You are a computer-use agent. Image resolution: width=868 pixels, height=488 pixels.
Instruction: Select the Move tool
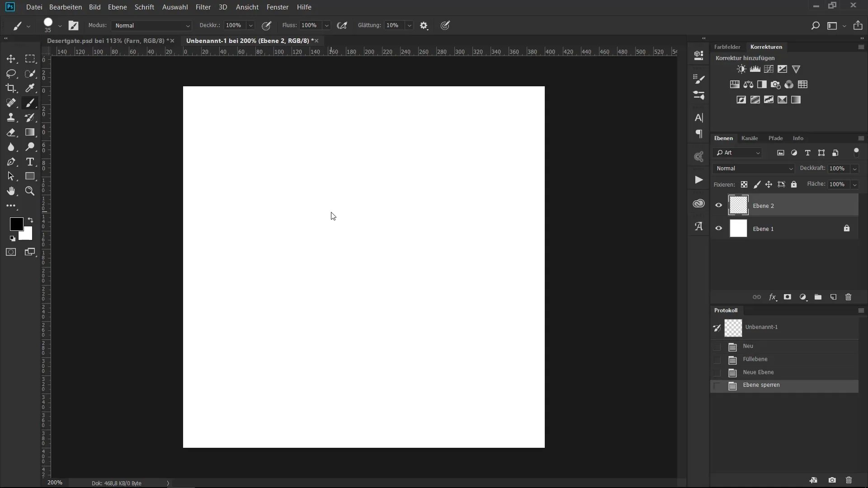coord(11,59)
